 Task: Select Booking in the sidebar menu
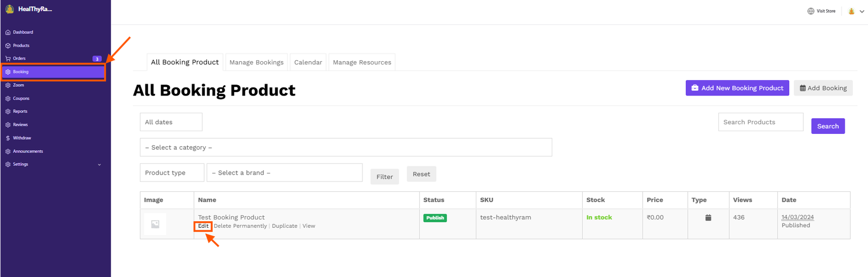click(x=53, y=72)
